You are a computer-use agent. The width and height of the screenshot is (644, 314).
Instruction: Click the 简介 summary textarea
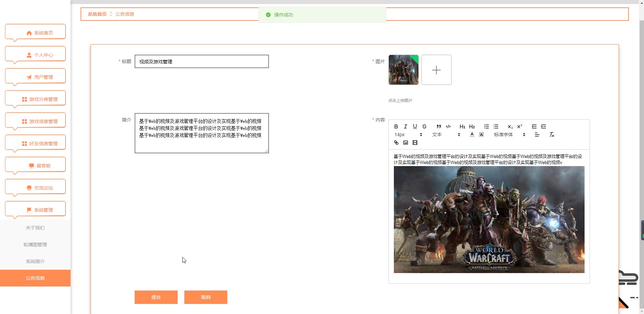[202, 133]
